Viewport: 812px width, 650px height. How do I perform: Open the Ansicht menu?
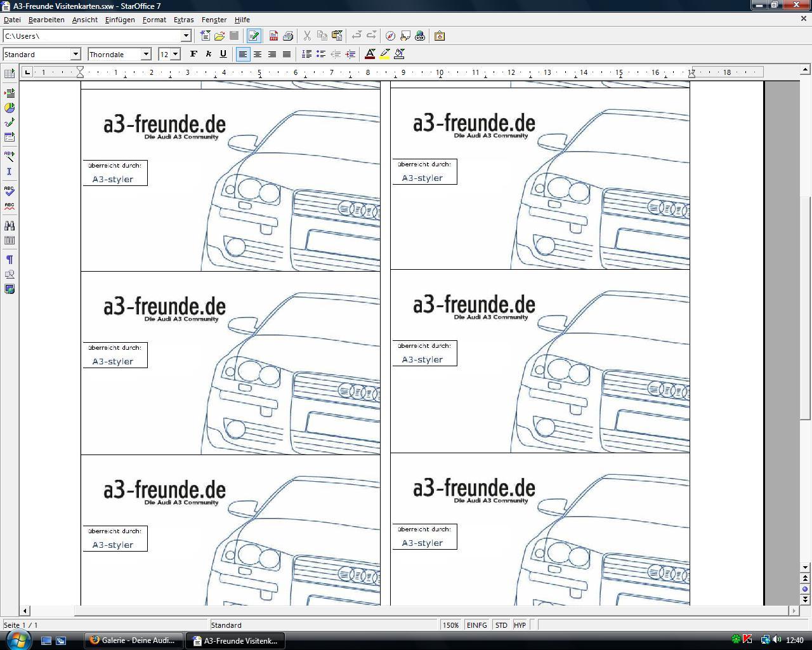pos(85,20)
